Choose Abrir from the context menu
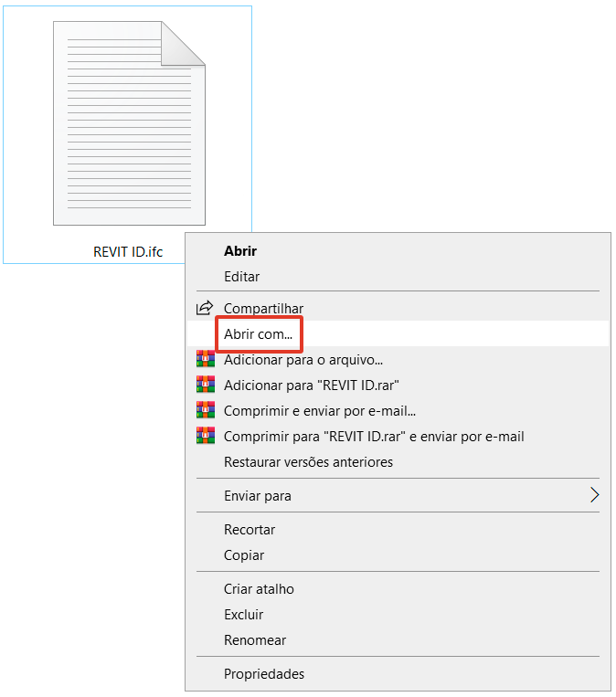Viewport: 616px width, 697px height. [x=240, y=251]
